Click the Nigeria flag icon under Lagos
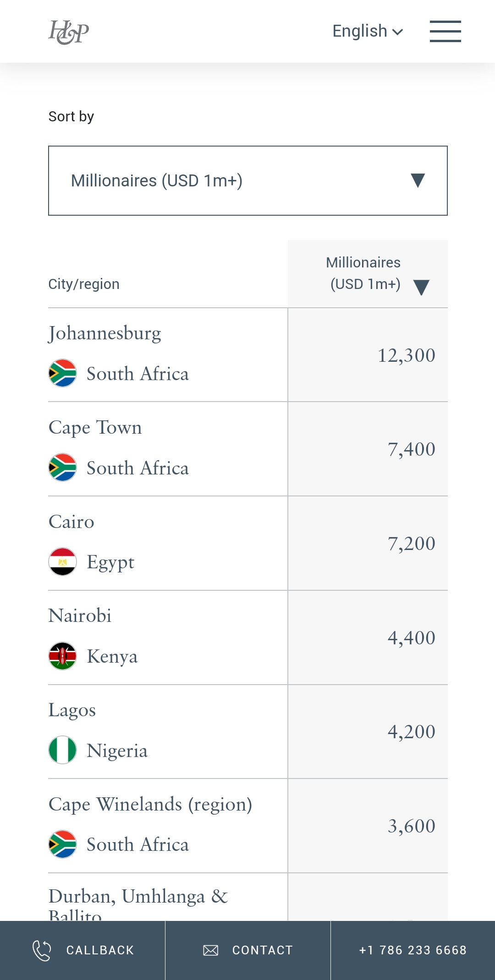Viewport: 495px width, 980px height. coord(63,750)
